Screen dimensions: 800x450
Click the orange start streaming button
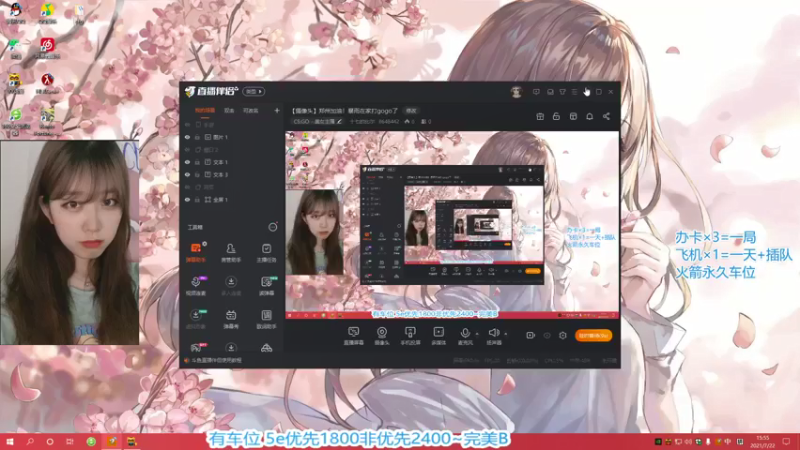point(593,335)
